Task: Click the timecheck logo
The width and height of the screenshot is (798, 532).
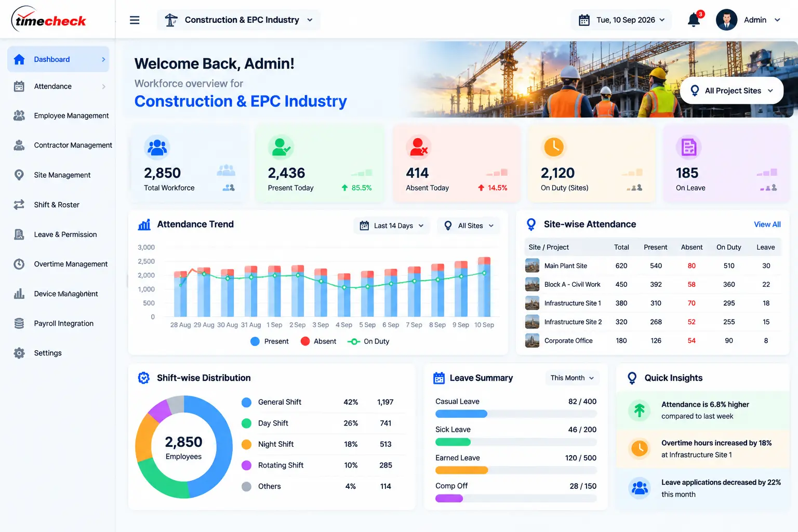Action: pos(49,19)
